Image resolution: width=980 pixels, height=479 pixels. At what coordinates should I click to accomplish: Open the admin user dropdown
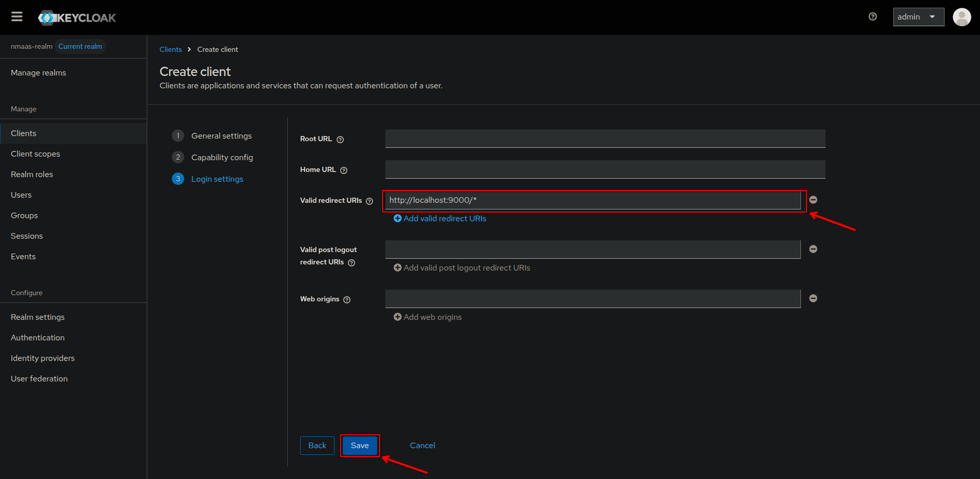[918, 17]
